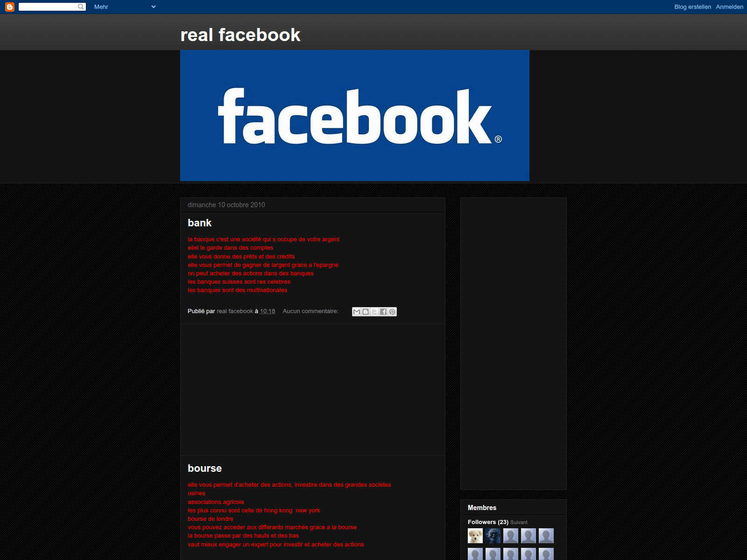Click text 'bourse de londre'

[211, 519]
